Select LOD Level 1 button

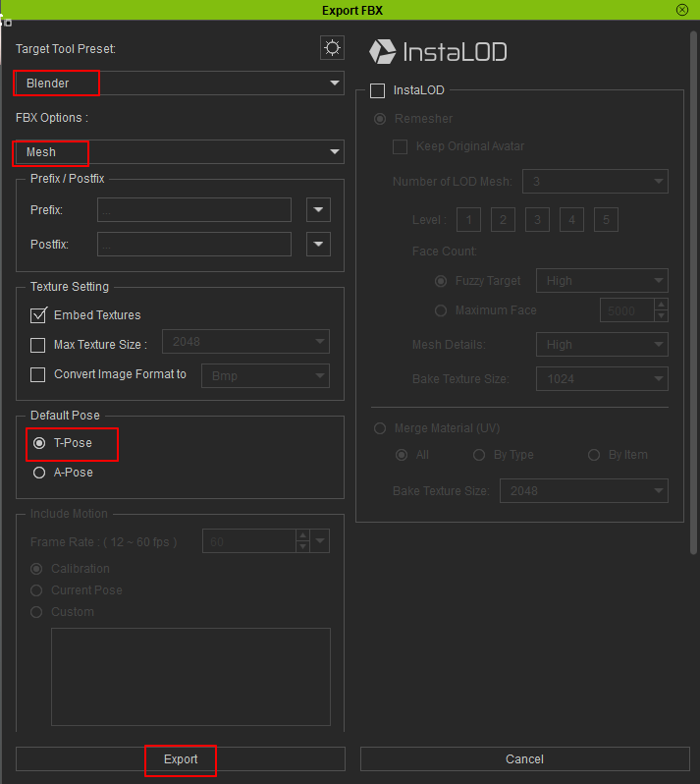[468, 219]
